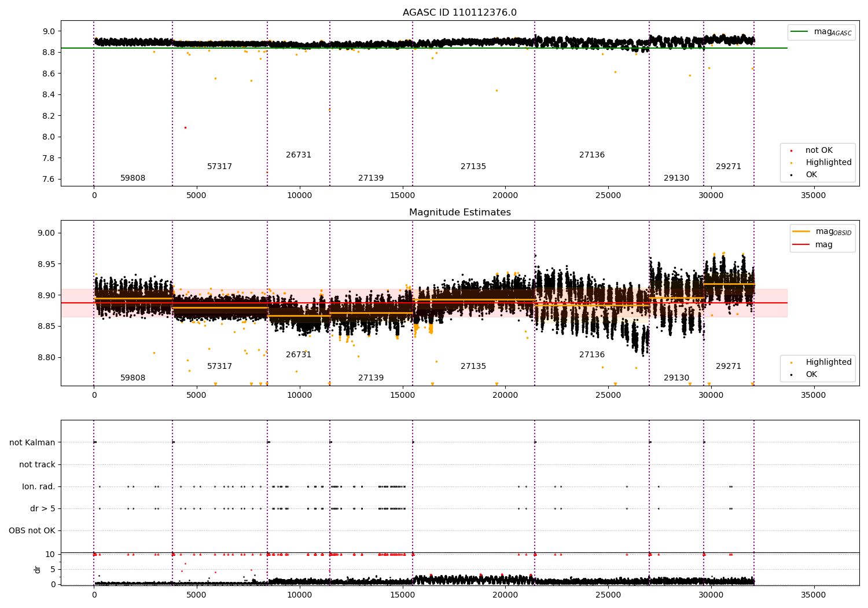Click the 8.85 y-tick in Magnitude Estimates
868x608 pixels.
click(46, 327)
